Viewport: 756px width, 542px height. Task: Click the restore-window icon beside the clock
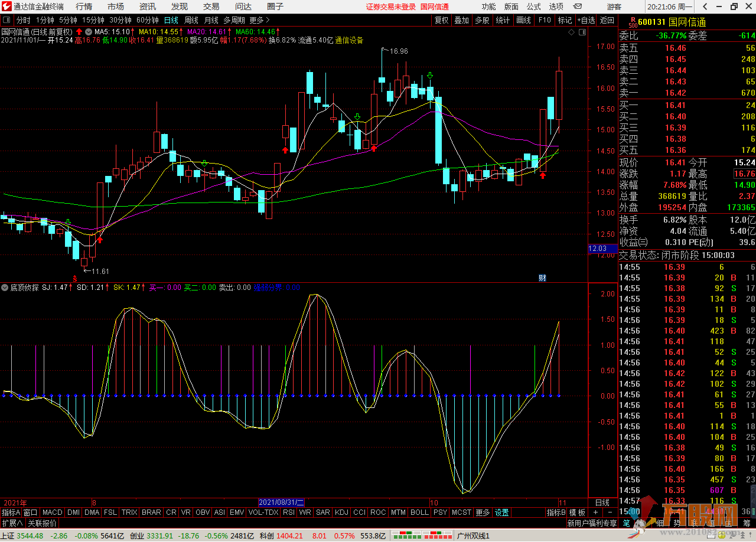pyautogui.click(x=734, y=6)
